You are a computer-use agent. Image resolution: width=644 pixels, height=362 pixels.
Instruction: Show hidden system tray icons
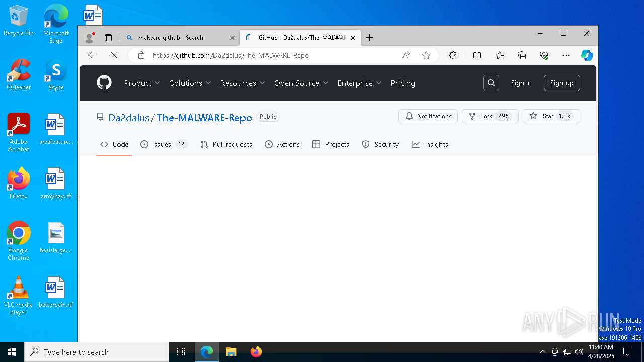click(x=542, y=352)
